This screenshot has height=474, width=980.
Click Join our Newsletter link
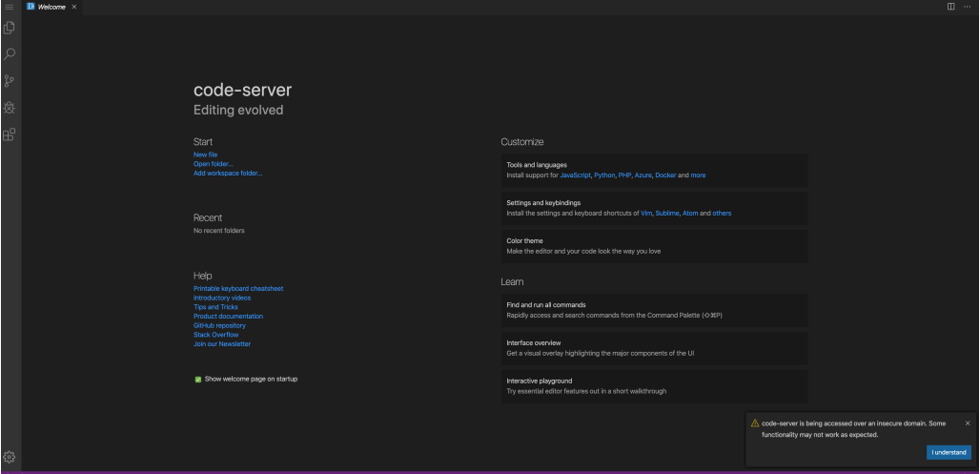(222, 344)
